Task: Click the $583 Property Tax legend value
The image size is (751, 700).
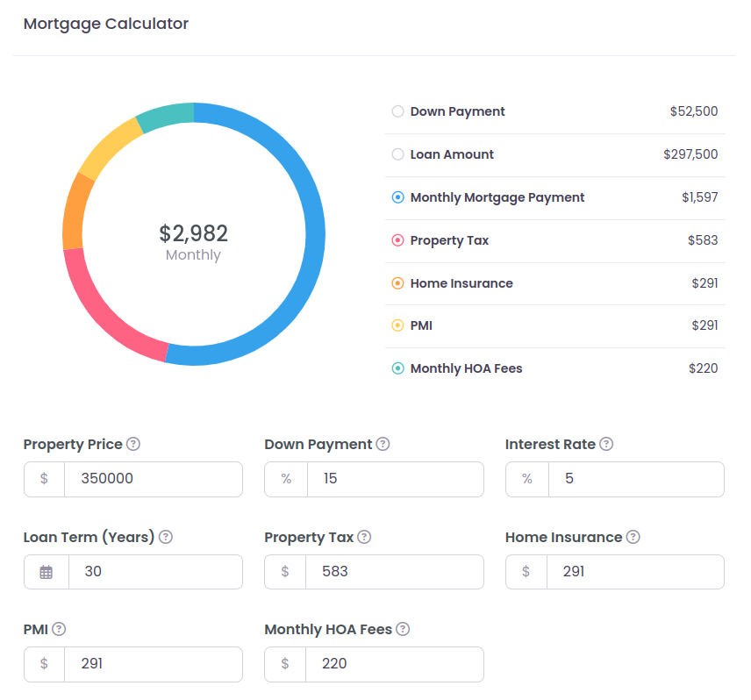Action: tap(703, 240)
